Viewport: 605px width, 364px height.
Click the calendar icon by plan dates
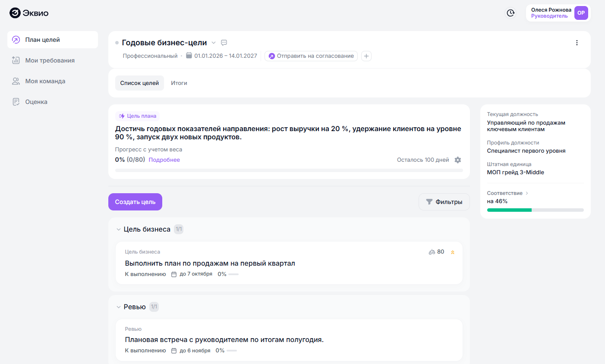[189, 56]
